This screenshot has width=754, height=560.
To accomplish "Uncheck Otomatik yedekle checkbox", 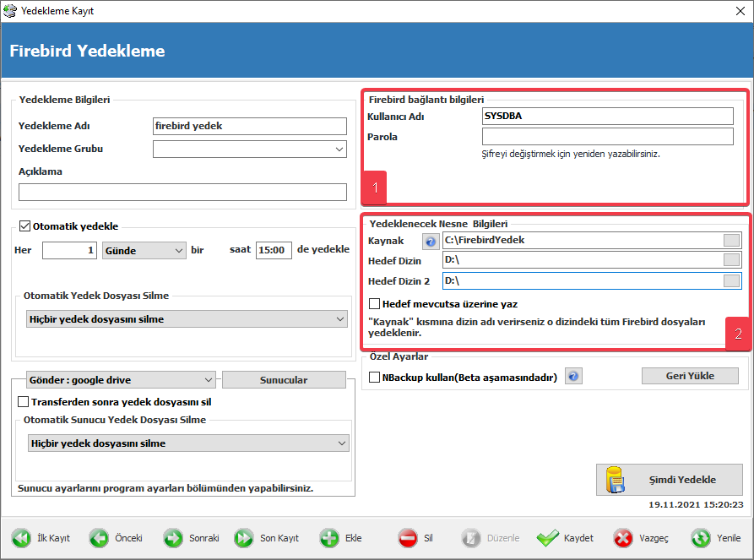I will (24, 226).
